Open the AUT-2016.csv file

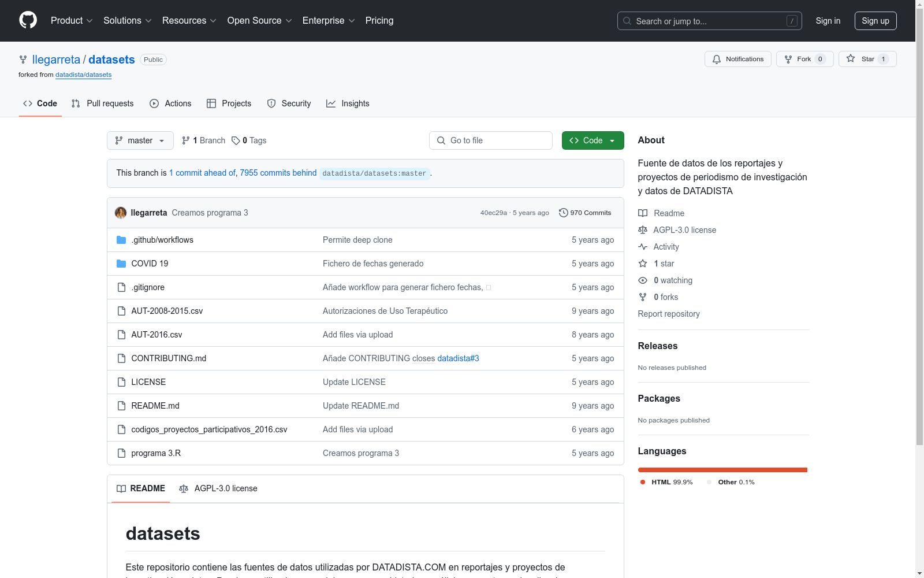[x=157, y=335]
